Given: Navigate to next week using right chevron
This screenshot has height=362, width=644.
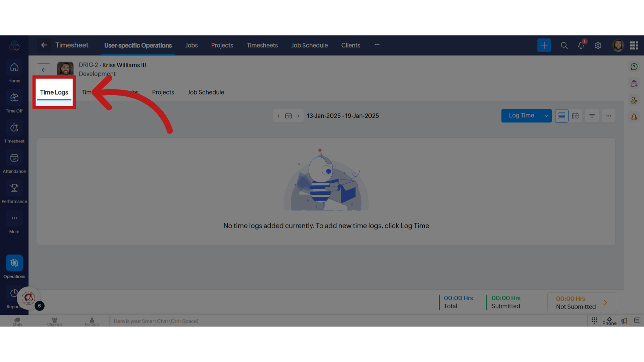Looking at the screenshot, I should [x=298, y=115].
